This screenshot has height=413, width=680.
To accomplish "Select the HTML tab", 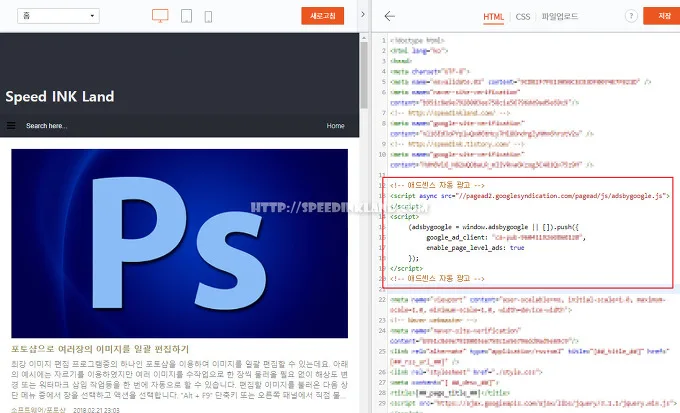I will point(494,17).
